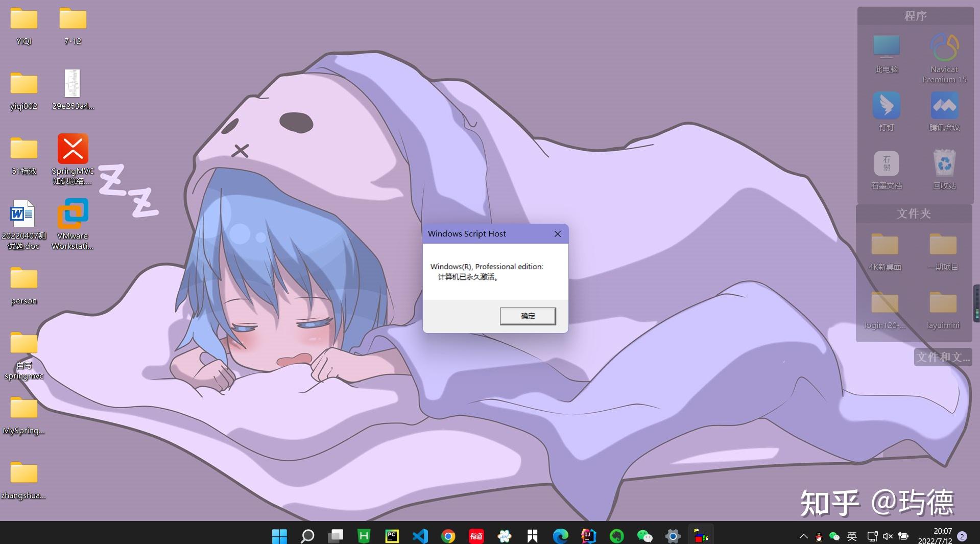980x544 pixels.
Task: Open the 钉钉 DingTalk app
Action: pyautogui.click(x=886, y=112)
